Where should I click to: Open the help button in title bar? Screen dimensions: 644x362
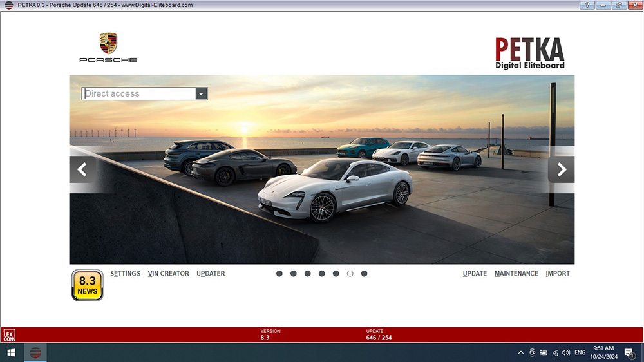(587, 5)
